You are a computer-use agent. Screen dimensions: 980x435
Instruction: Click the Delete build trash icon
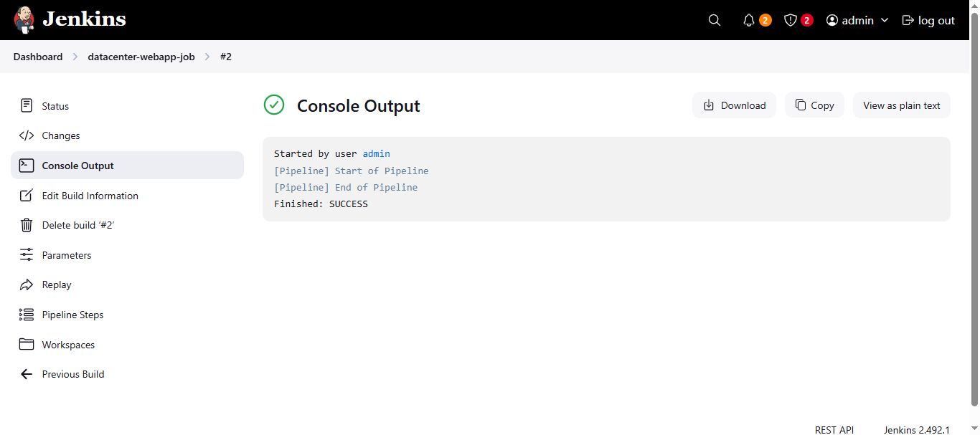pos(27,225)
